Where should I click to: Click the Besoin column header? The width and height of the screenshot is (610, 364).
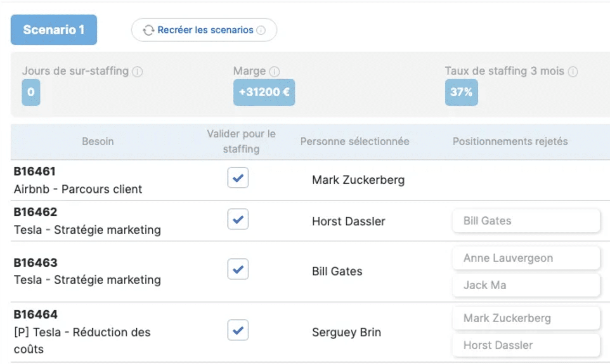click(98, 142)
